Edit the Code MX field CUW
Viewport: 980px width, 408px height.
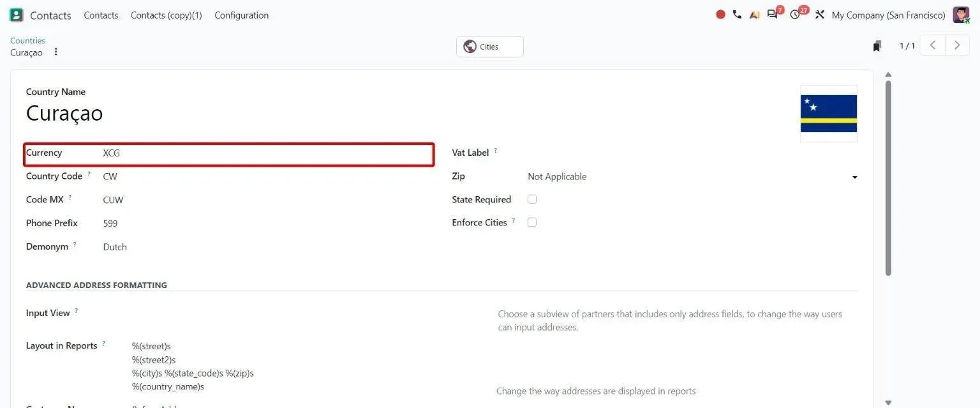click(x=267, y=200)
